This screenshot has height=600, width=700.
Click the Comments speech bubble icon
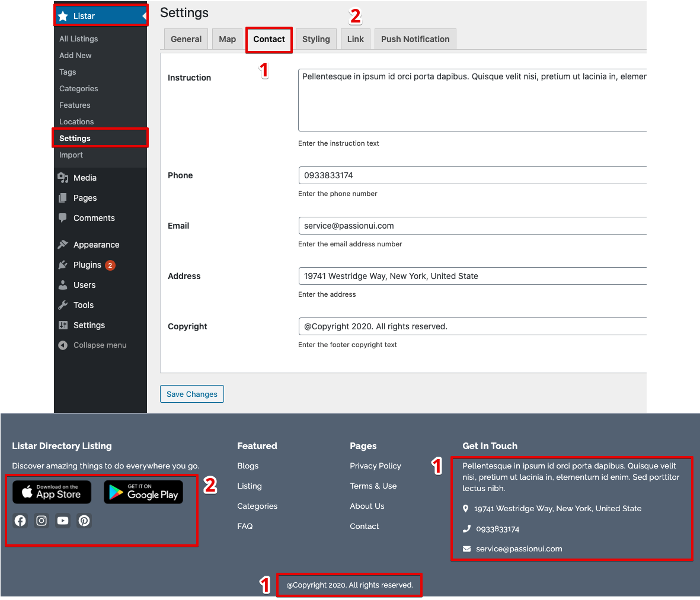pyautogui.click(x=64, y=217)
